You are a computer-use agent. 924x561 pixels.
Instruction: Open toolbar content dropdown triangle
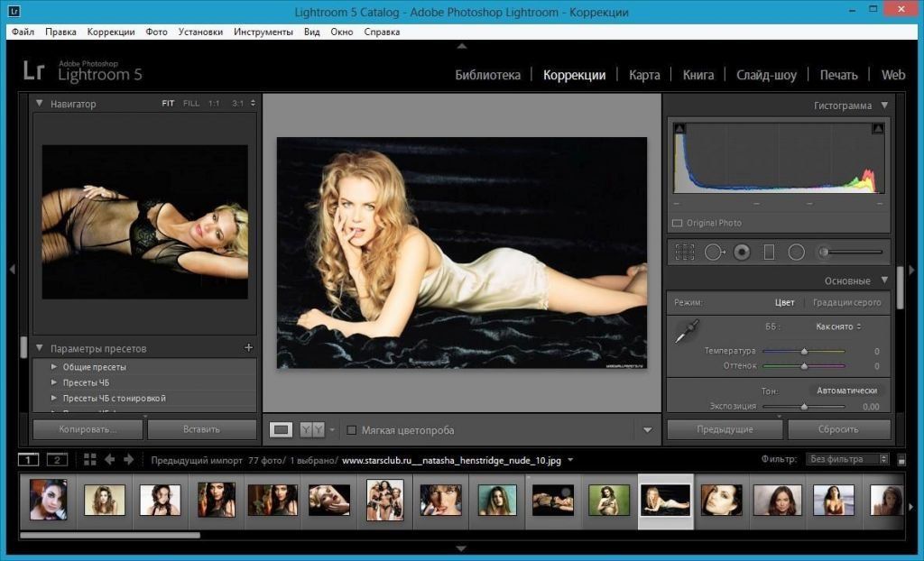647,430
